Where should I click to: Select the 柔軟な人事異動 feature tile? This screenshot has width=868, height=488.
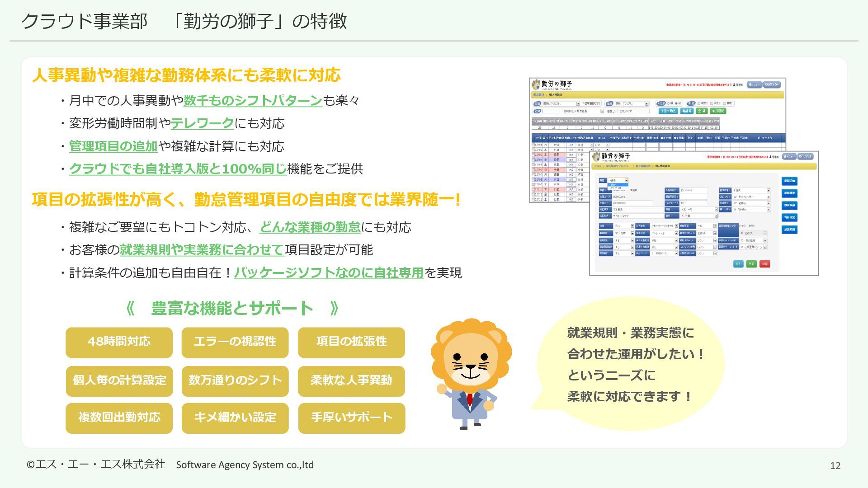tap(351, 381)
